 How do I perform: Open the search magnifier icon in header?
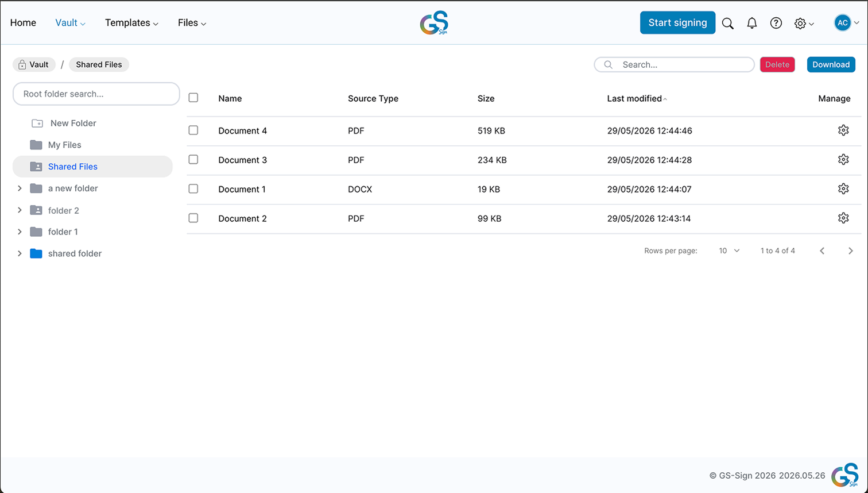(728, 24)
